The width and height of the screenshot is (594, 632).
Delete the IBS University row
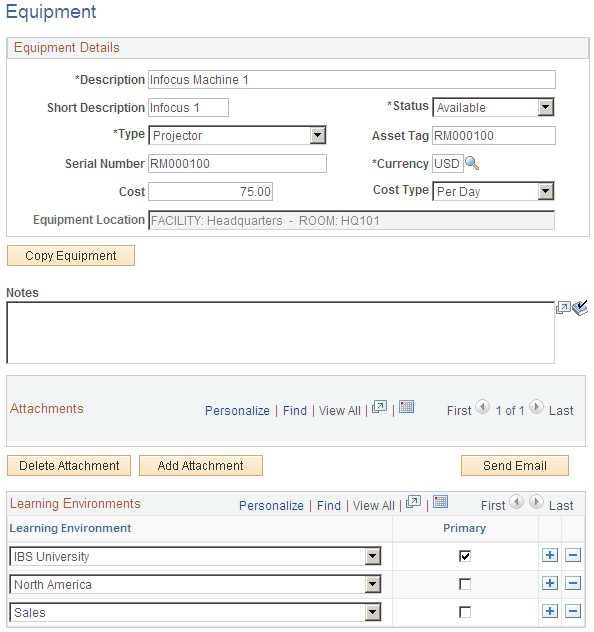(573, 555)
